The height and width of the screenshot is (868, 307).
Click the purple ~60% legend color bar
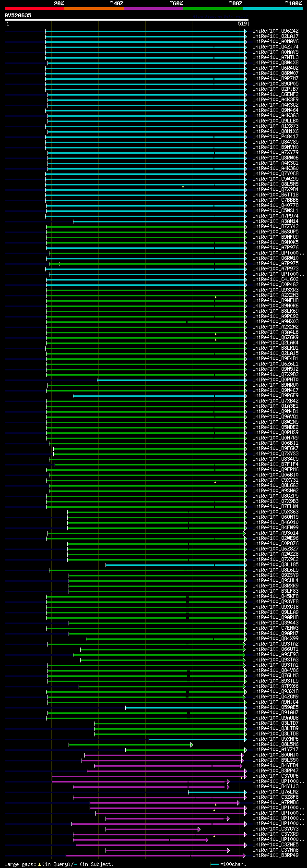coord(153,9)
